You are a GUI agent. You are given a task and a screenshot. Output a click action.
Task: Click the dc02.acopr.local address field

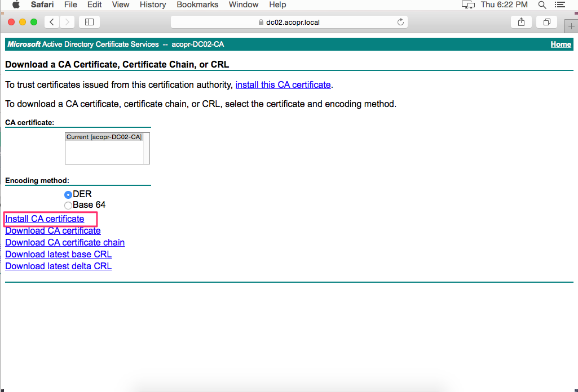tap(289, 22)
